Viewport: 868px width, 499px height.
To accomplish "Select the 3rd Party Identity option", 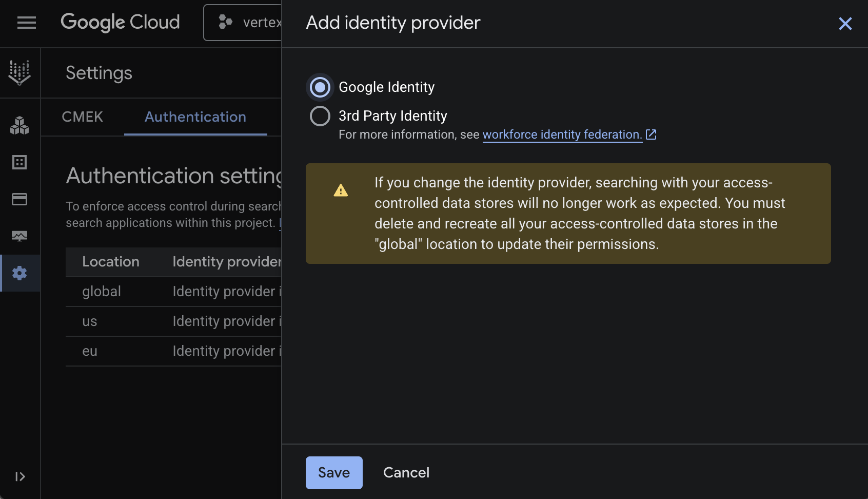I will point(320,116).
